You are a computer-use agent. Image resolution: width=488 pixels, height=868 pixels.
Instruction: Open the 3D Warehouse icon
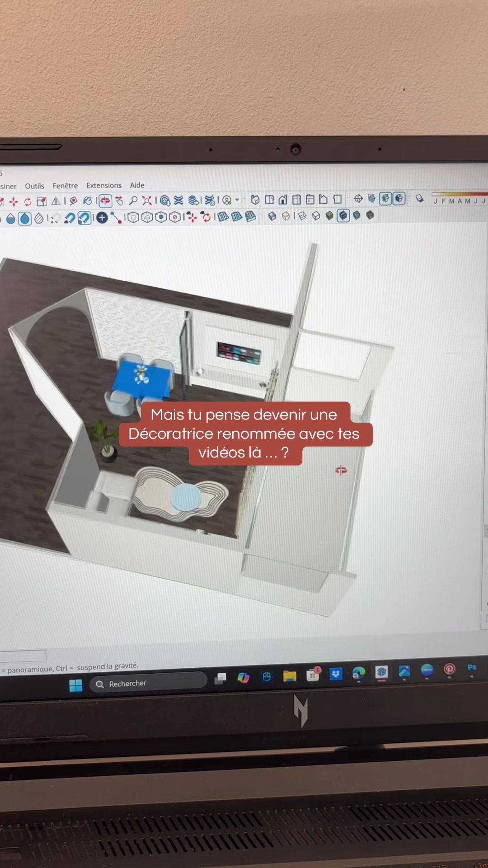tap(165, 200)
